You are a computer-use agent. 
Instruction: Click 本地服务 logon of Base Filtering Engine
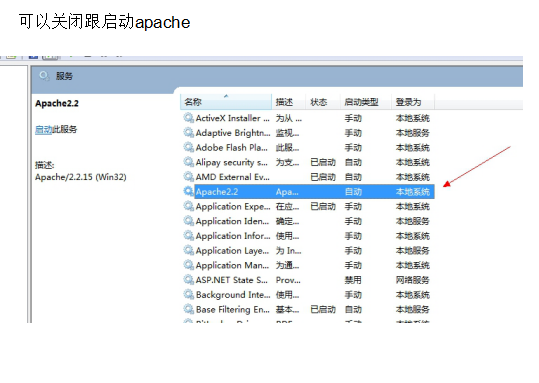tap(412, 309)
